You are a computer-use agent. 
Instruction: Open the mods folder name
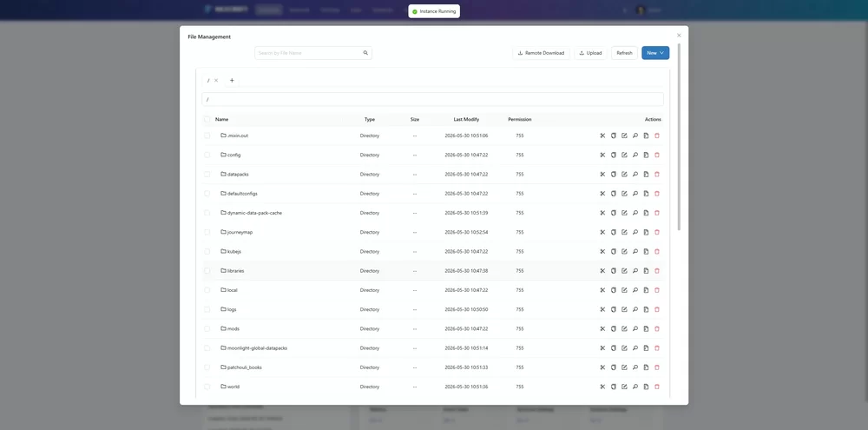233,328
